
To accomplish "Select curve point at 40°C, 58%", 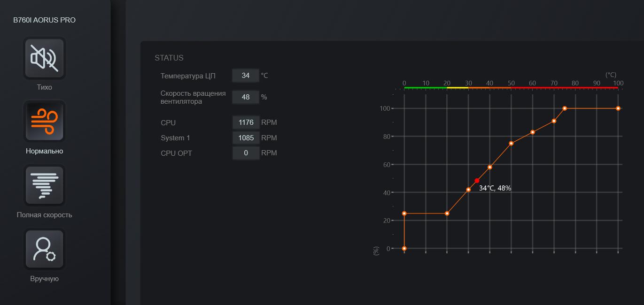I will [490, 167].
